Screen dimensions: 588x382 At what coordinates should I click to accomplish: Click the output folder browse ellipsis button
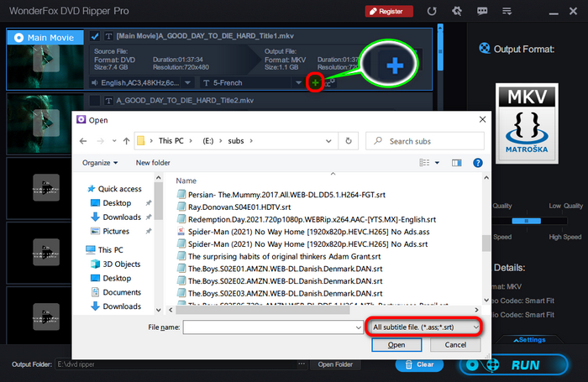point(302,364)
